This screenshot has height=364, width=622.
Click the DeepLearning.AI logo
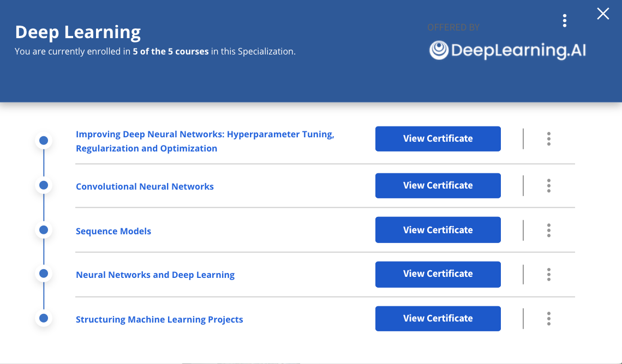[x=506, y=51]
